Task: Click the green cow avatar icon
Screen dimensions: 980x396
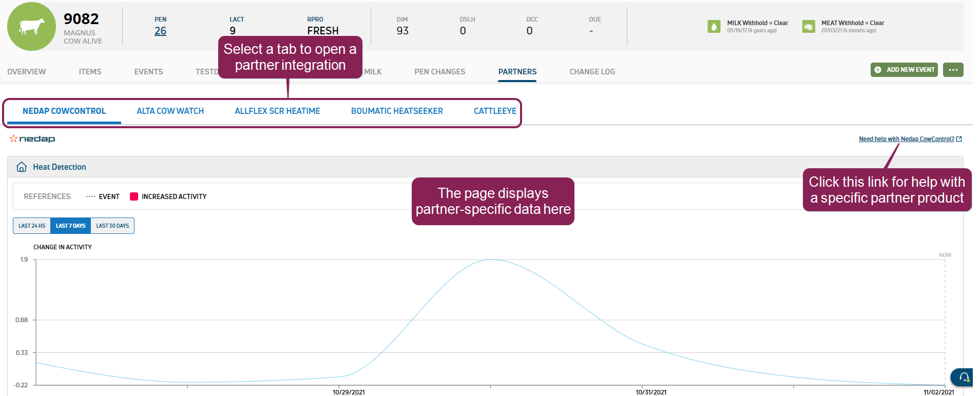Action: click(x=31, y=27)
